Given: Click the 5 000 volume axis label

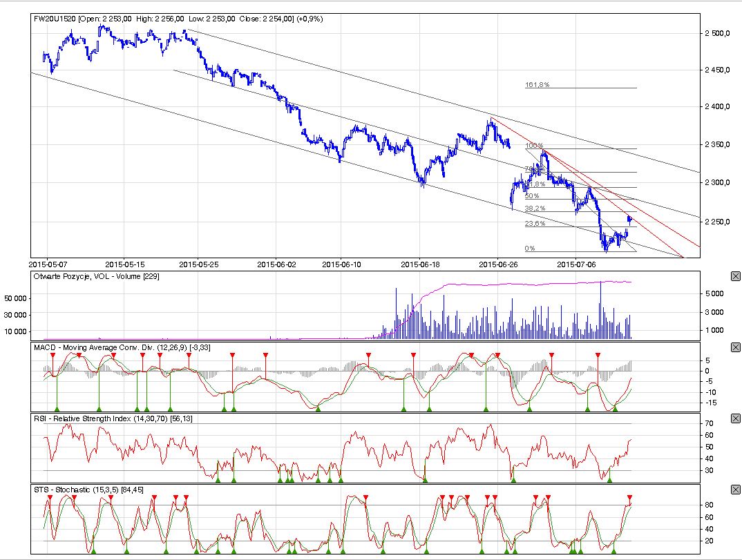Looking at the screenshot, I should pyautogui.click(x=714, y=293).
